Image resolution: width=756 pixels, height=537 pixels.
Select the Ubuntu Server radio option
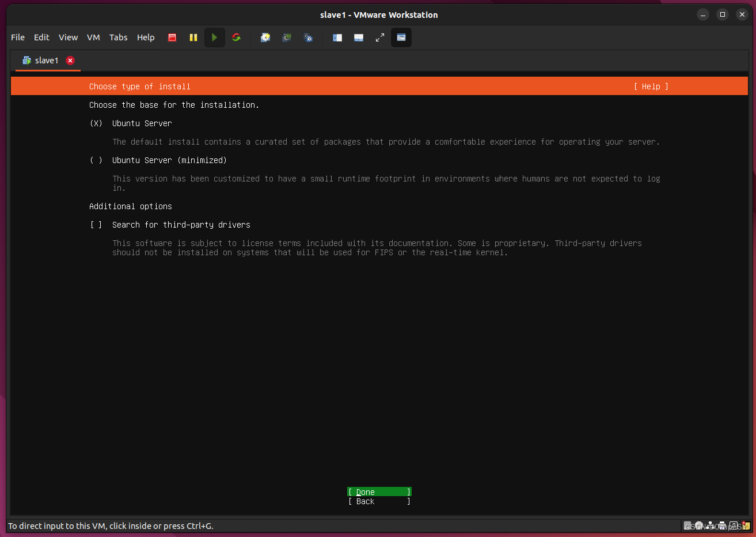[x=96, y=123]
